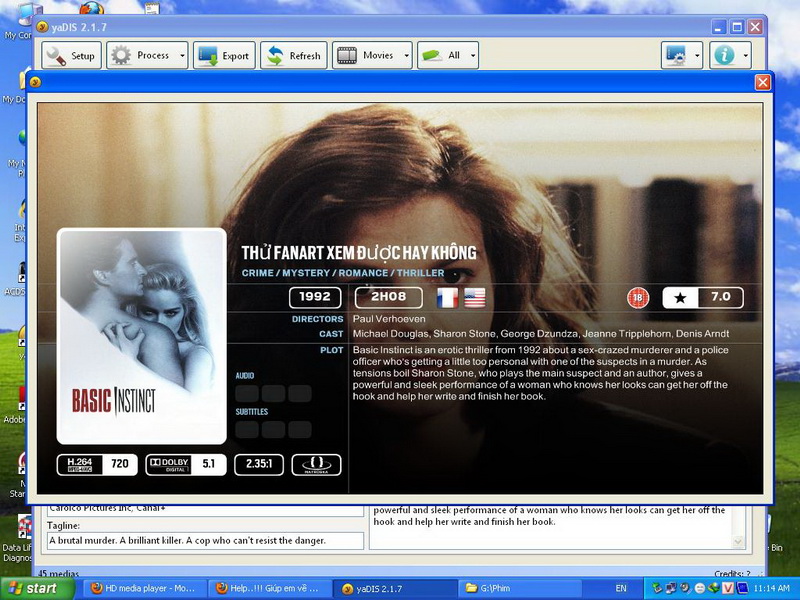Viewport: 800px width, 600px height.
Task: Click the red 18 rating icon
Action: tap(638, 297)
